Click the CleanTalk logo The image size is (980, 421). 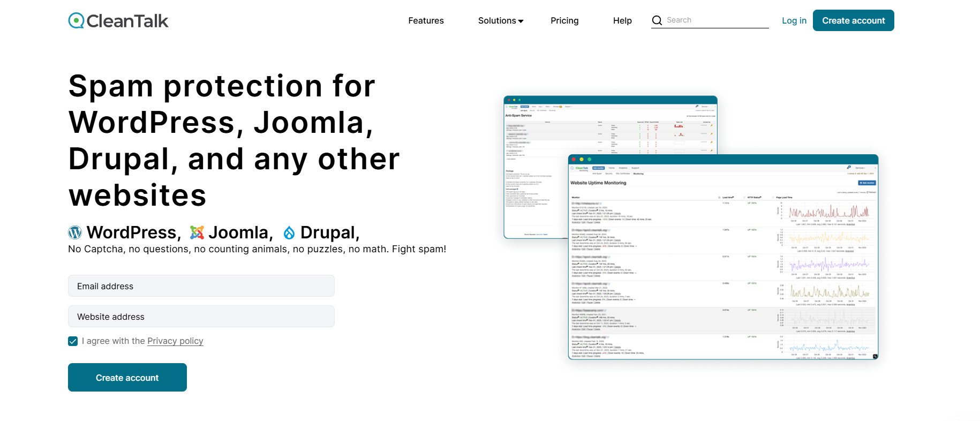(x=118, y=21)
